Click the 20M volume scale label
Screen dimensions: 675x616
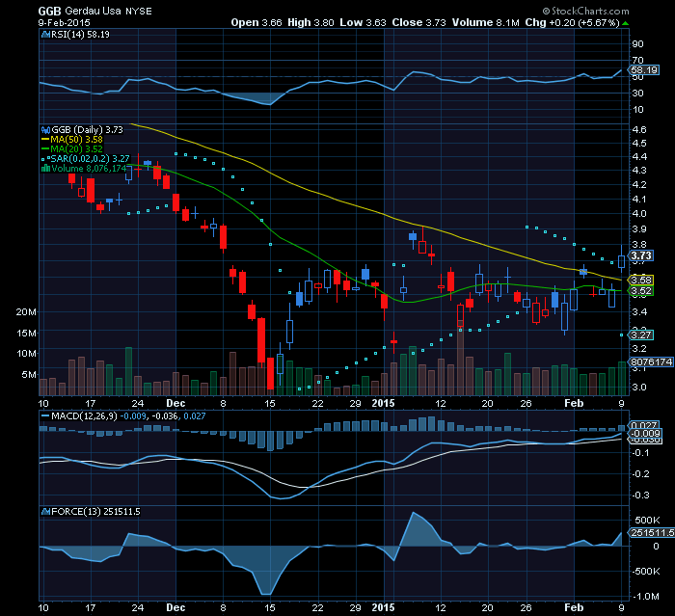[26, 312]
